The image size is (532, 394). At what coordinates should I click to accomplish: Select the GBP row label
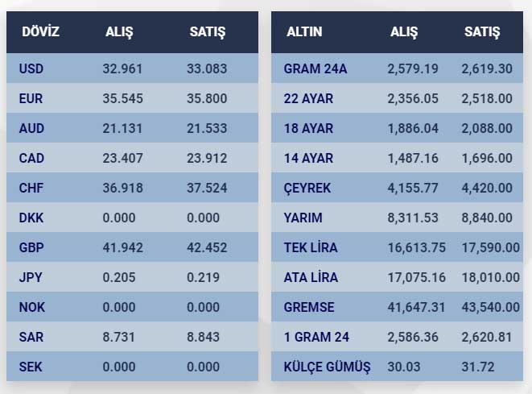[31, 247]
